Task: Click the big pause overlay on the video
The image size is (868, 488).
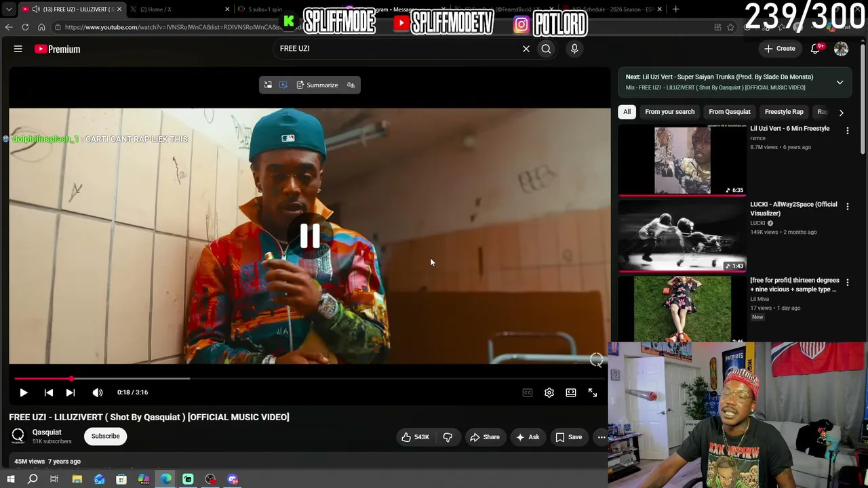Action: (x=310, y=236)
